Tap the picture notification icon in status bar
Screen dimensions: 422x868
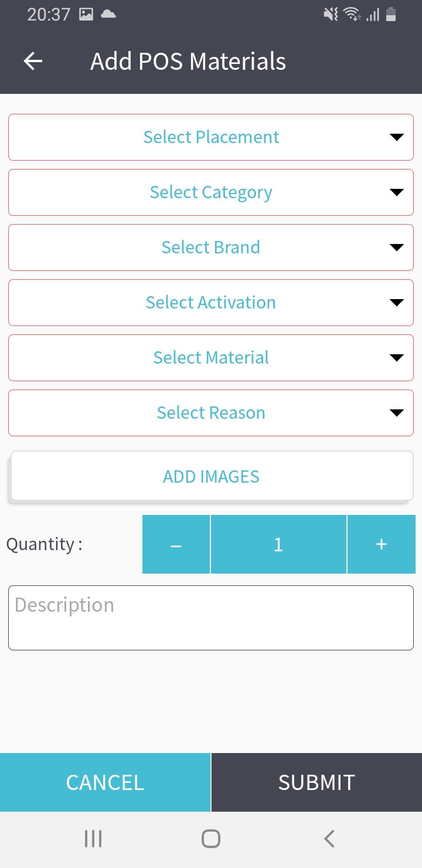tap(86, 15)
